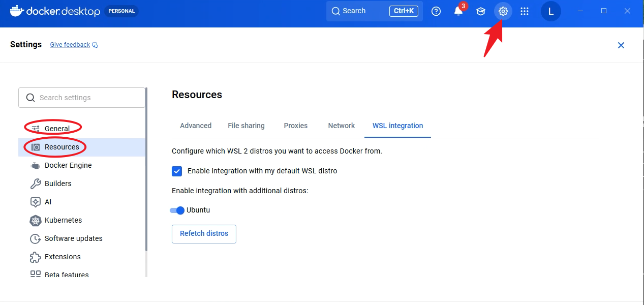Click the magnifier icon in Search settings
This screenshot has width=644, height=305.
click(x=30, y=98)
